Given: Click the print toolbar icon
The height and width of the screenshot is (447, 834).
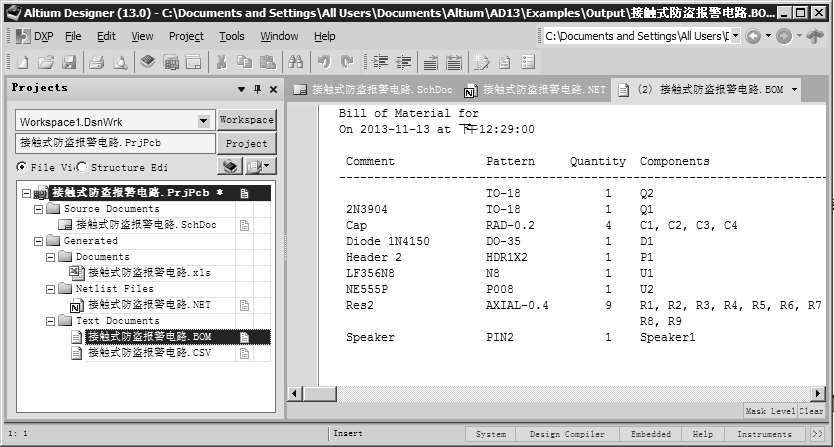Looking at the screenshot, I should [97, 62].
